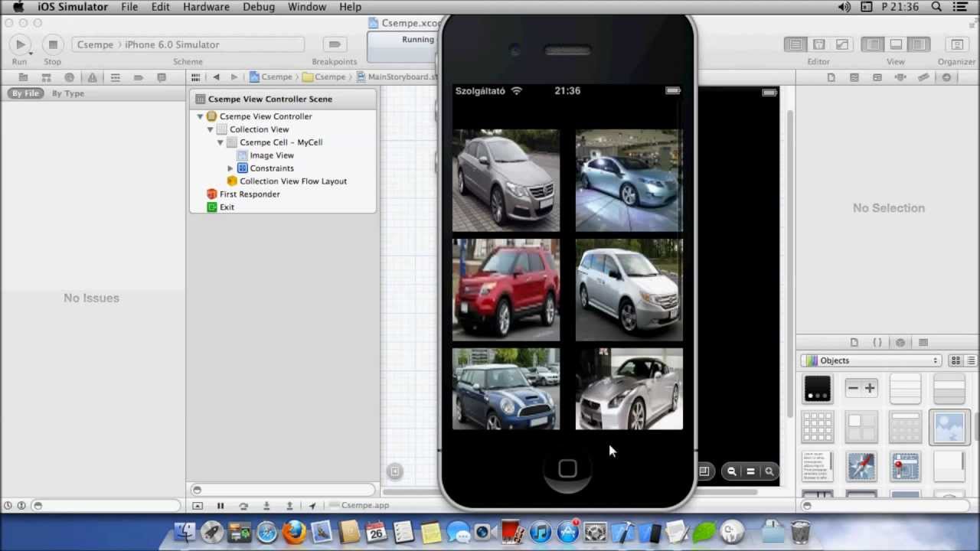Open the related files grid menu
The image size is (980, 551).
coord(196,77)
